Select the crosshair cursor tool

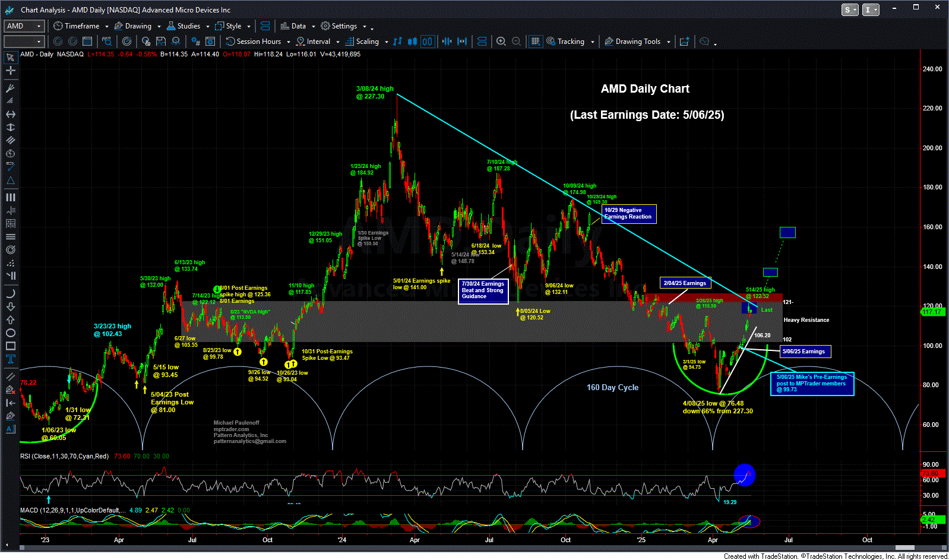point(10,71)
